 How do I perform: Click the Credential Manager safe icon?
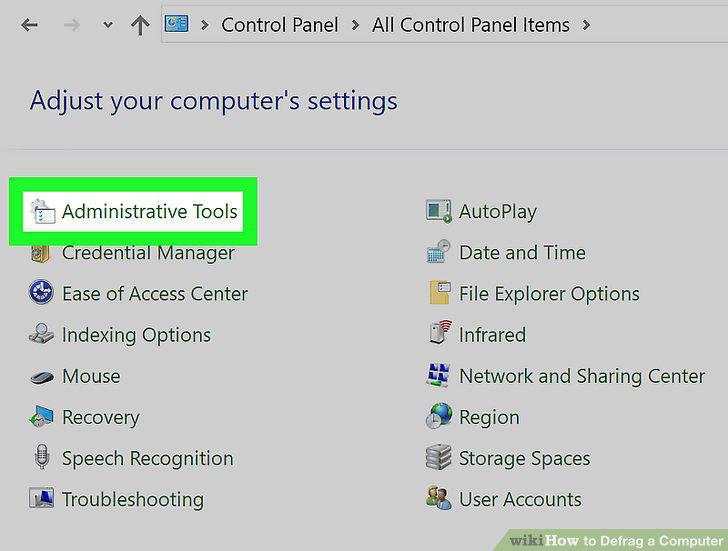point(41,254)
